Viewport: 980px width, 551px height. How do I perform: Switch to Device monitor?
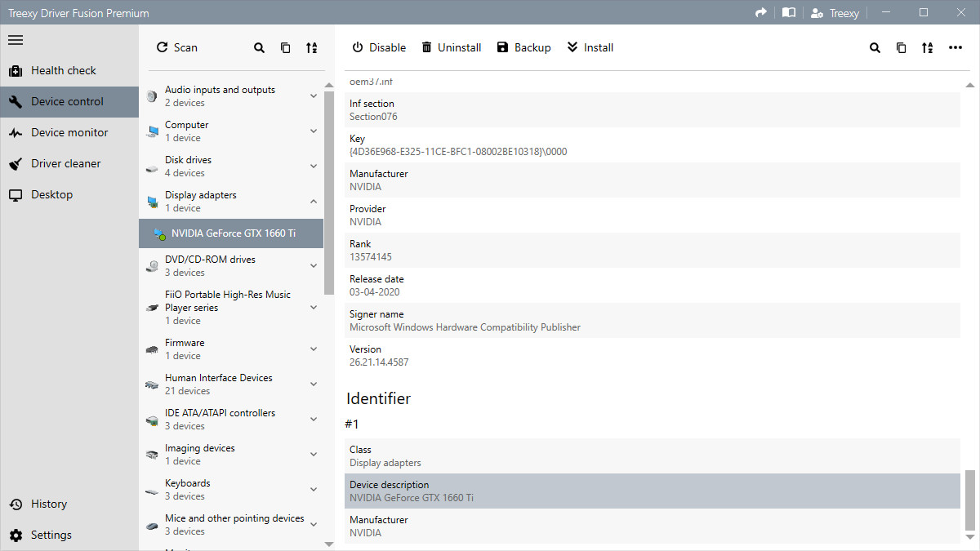click(69, 131)
